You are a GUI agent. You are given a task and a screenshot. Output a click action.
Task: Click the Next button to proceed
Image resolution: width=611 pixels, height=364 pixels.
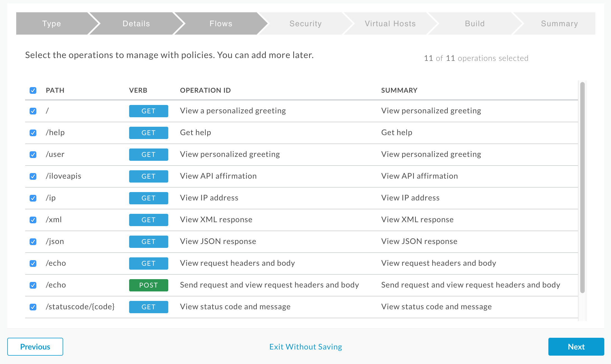pos(576,346)
